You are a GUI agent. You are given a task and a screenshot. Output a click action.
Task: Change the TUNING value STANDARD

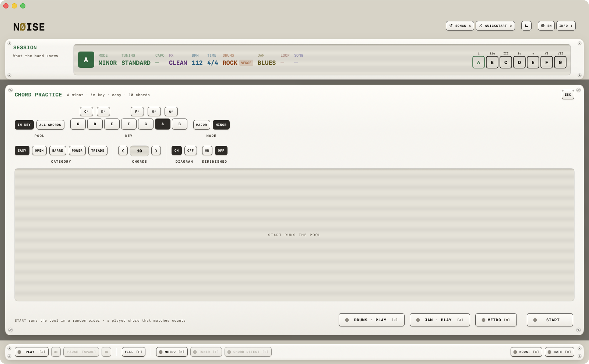136,63
